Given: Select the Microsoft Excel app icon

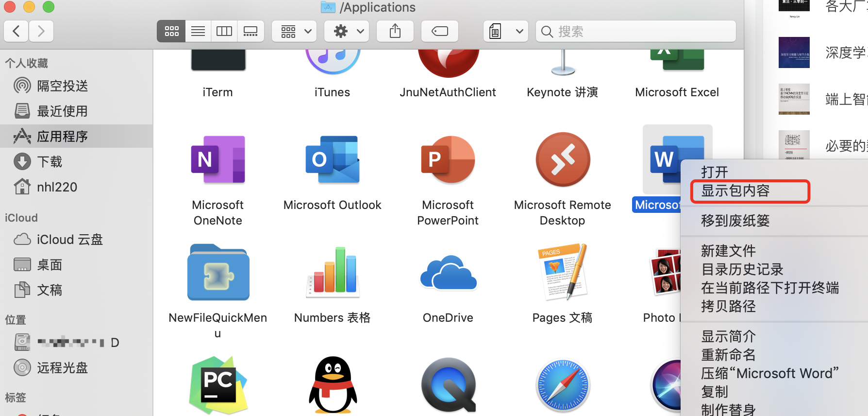Looking at the screenshot, I should click(677, 60).
